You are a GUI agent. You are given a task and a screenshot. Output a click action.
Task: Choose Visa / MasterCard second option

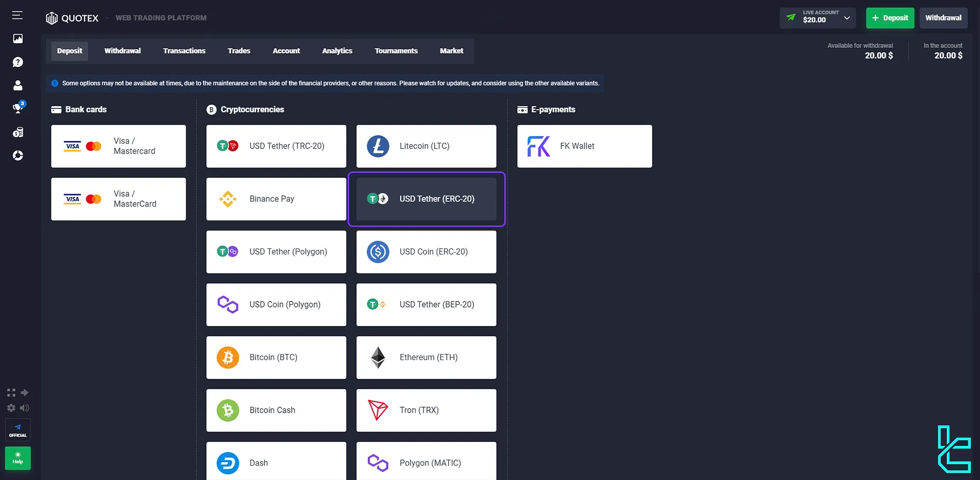point(118,199)
